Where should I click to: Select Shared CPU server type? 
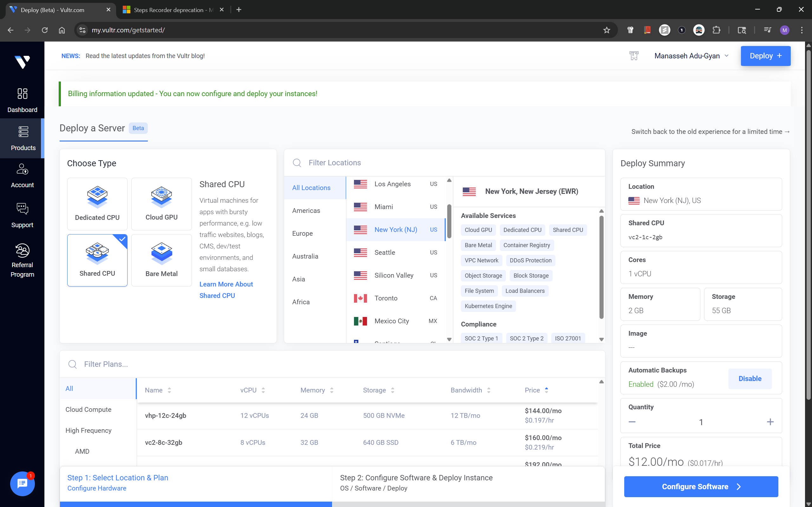pos(97,260)
